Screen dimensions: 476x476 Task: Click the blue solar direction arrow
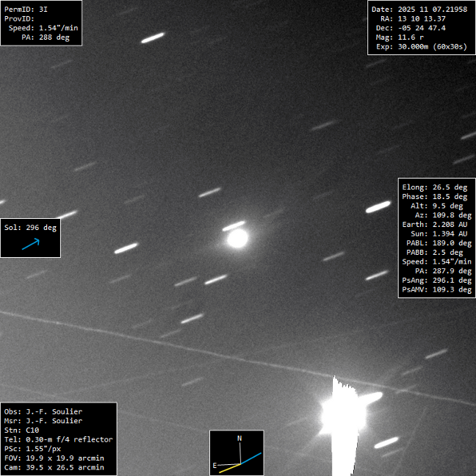30,245
